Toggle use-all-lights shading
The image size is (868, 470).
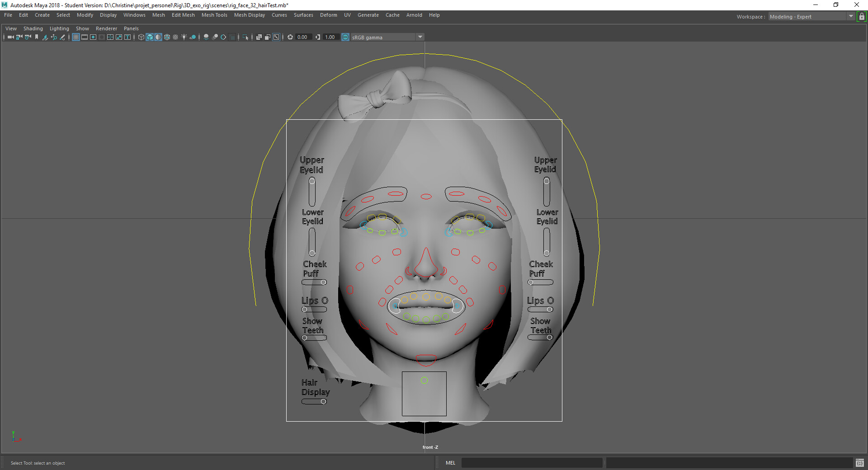pyautogui.click(x=184, y=37)
